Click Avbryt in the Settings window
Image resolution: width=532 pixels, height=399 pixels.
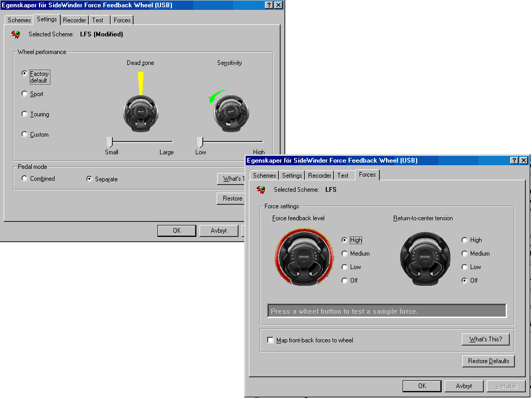(x=219, y=231)
